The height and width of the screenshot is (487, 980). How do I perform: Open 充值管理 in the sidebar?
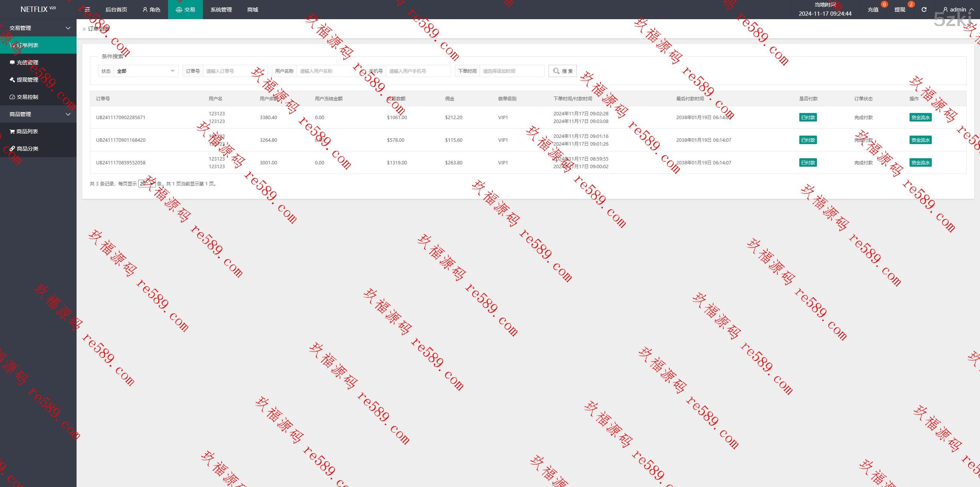tap(27, 62)
